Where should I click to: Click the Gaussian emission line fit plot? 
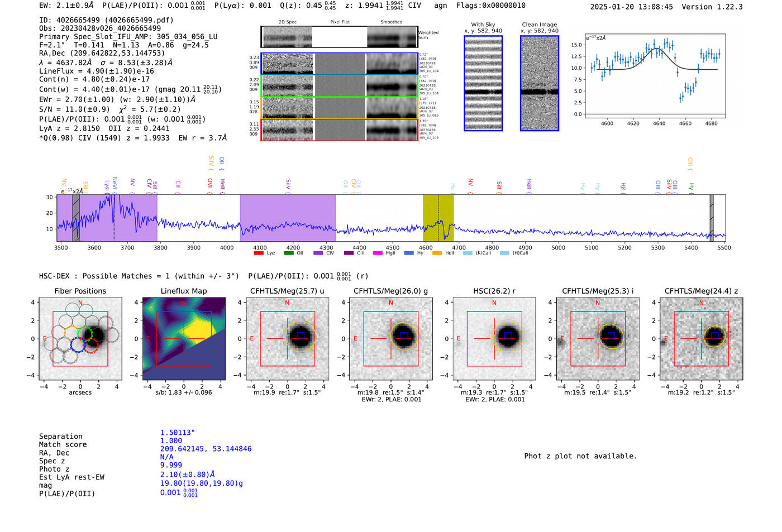coord(655,76)
